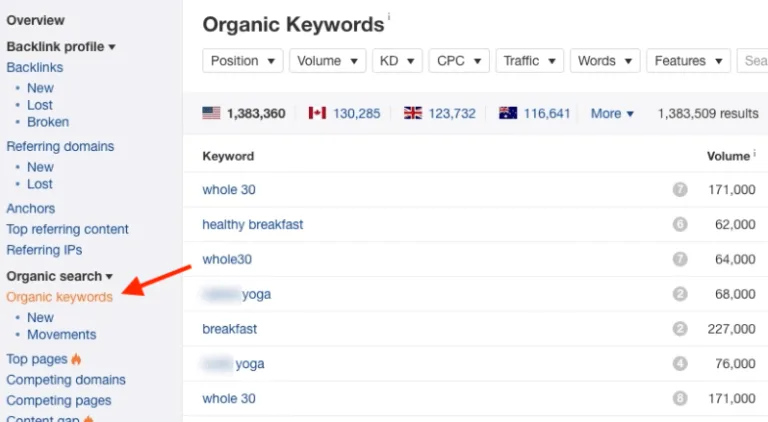Sort by the Volume column header
Viewport: 768px width, 422px height.
(x=728, y=156)
